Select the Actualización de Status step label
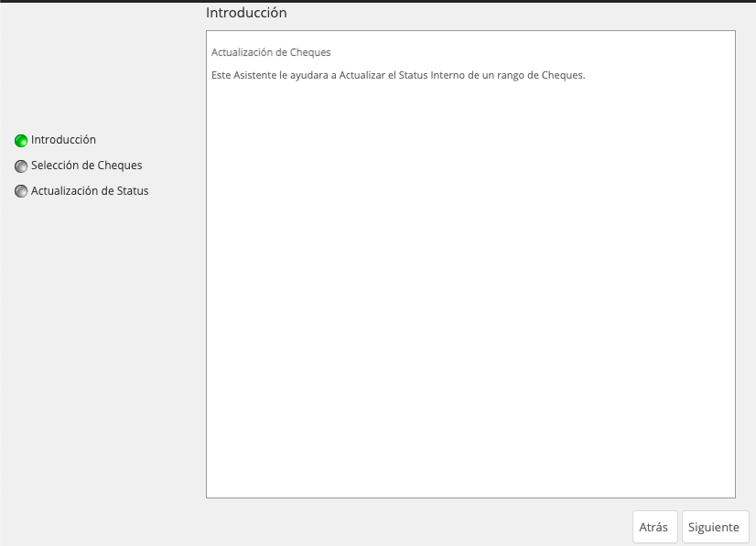The image size is (756, 546). click(90, 191)
